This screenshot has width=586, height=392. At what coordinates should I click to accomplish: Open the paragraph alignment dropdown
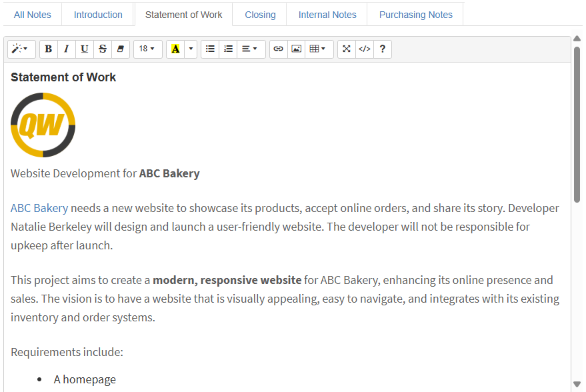(249, 49)
